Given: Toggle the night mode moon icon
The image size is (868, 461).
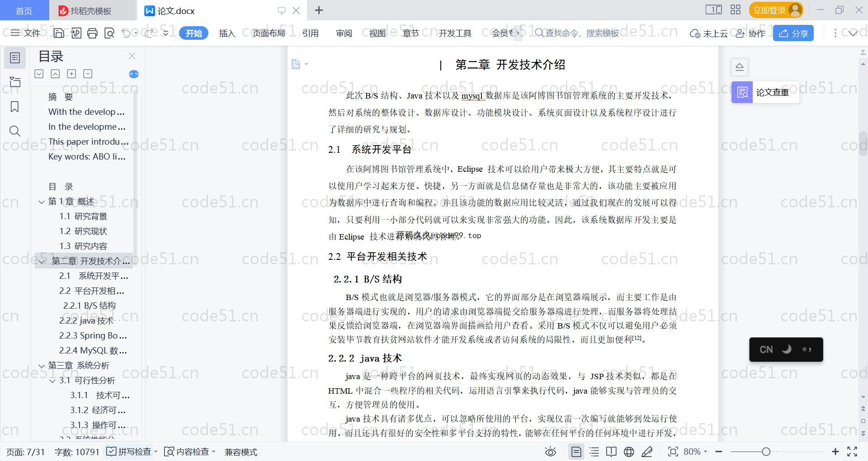Looking at the screenshot, I should click(x=787, y=349).
